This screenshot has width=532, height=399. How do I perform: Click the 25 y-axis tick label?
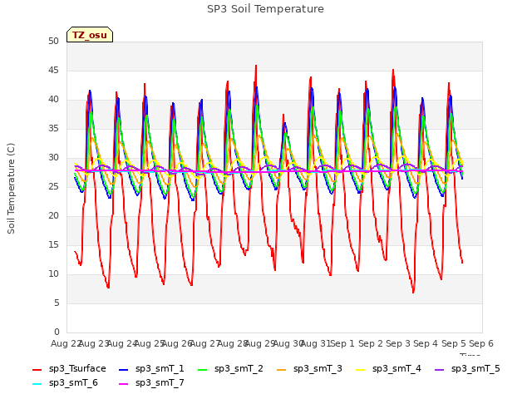tap(53, 186)
